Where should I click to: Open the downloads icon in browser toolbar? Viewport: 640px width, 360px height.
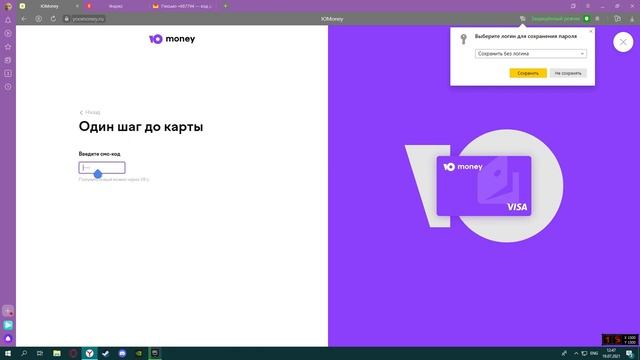[632, 19]
